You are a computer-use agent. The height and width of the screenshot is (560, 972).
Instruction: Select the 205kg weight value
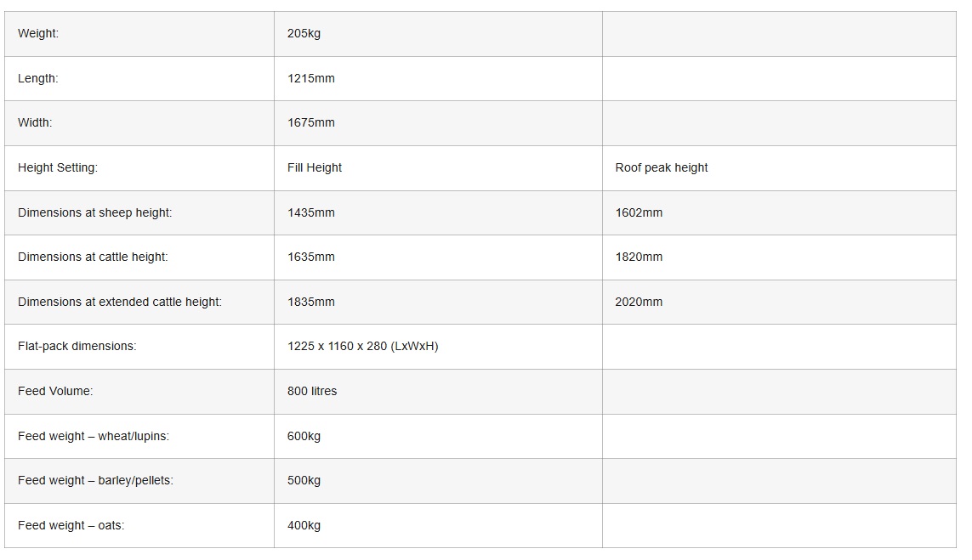click(304, 34)
